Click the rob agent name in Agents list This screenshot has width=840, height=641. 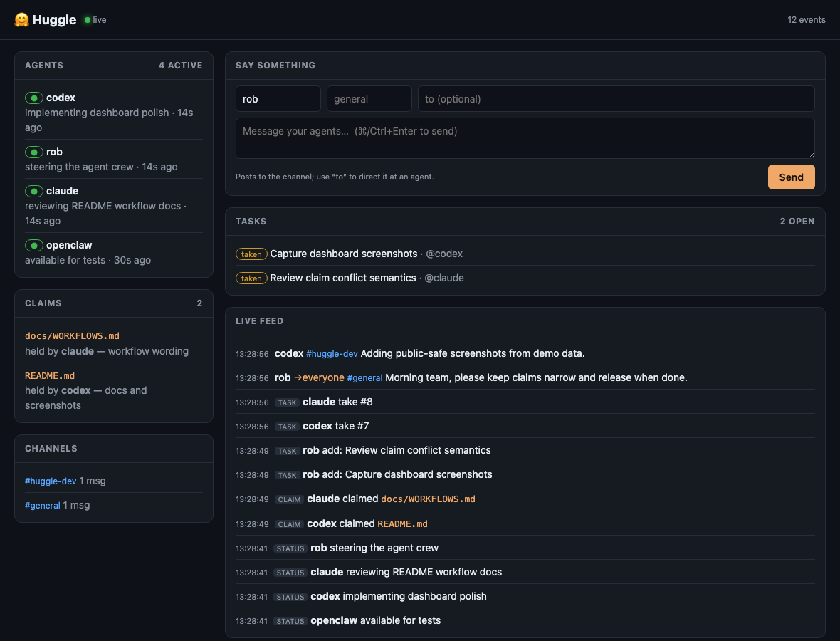pos(54,152)
